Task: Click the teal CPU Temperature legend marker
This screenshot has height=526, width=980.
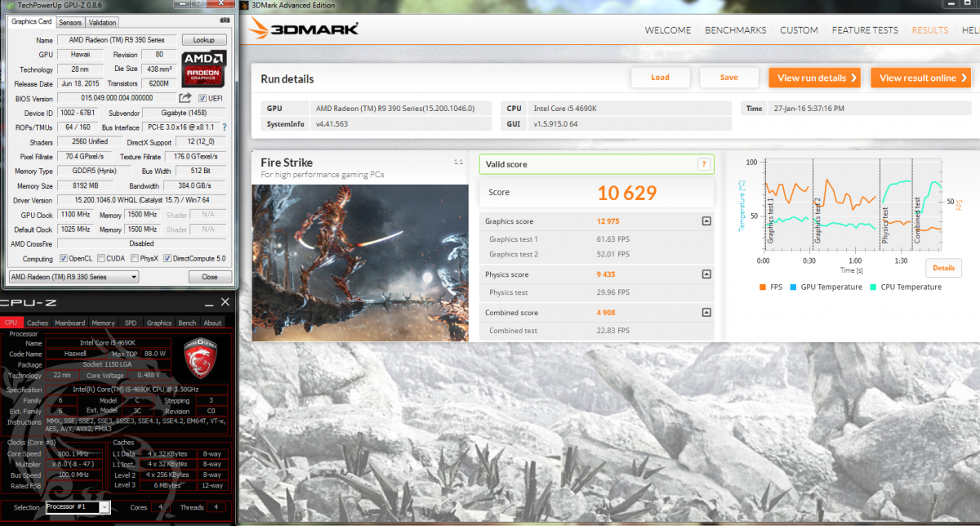Action: [x=871, y=287]
